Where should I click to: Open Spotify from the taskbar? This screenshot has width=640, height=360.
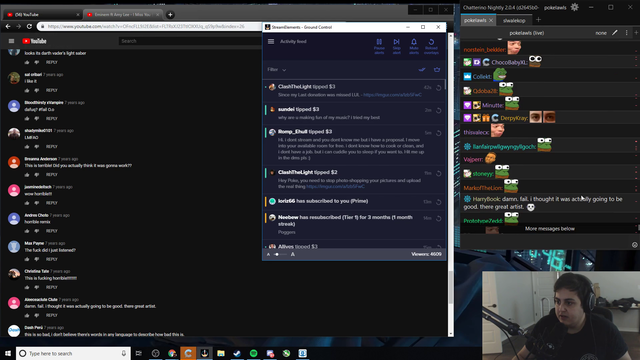point(253,353)
